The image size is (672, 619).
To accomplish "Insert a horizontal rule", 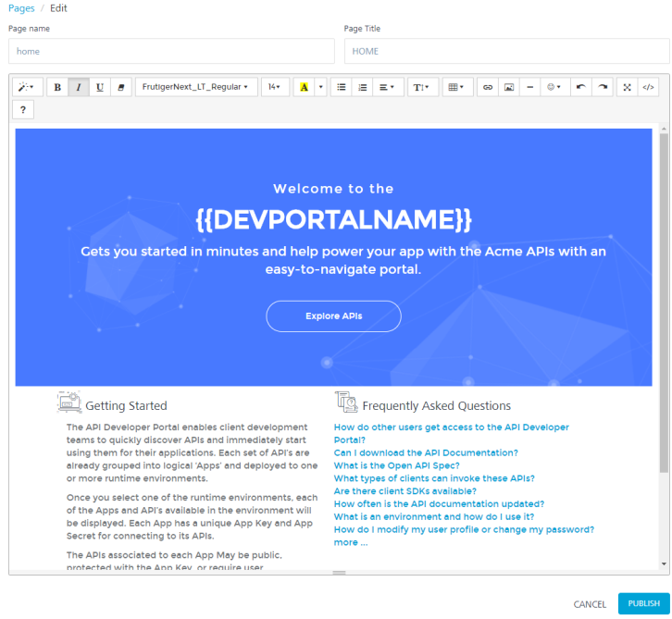I will [530, 87].
